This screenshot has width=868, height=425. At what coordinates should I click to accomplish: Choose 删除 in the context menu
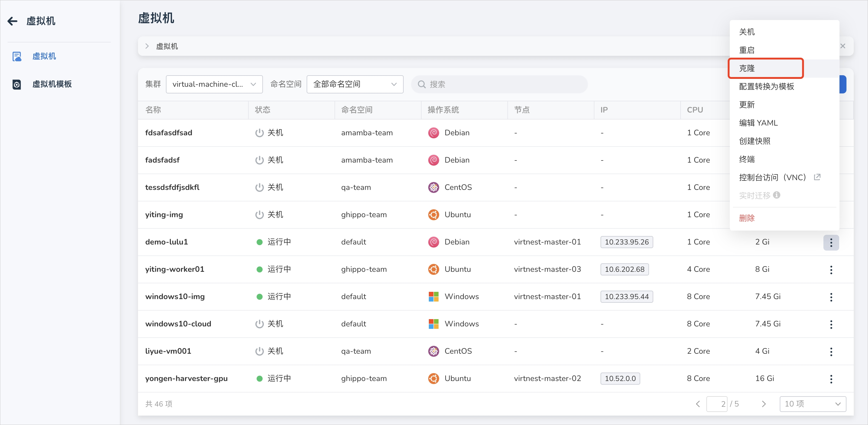tap(784, 218)
